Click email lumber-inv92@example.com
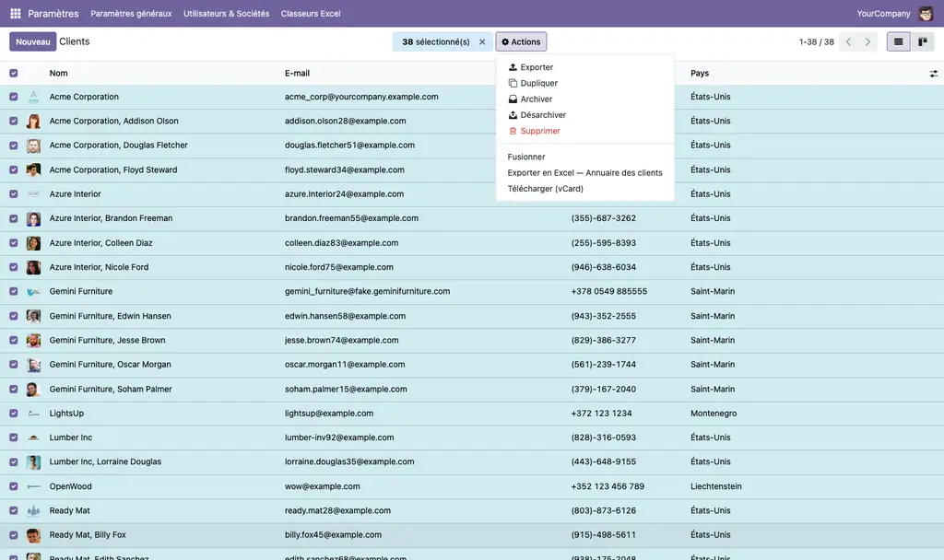 tap(339, 437)
